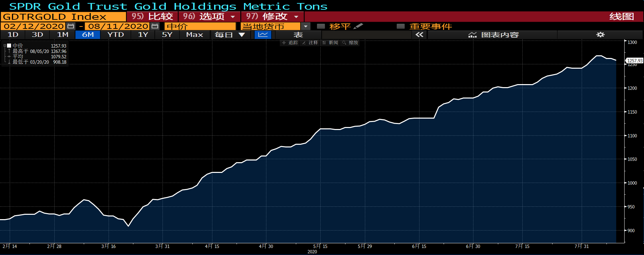Open the end date calendar picker
Viewport: 644px width, 255px height.
click(x=155, y=26)
